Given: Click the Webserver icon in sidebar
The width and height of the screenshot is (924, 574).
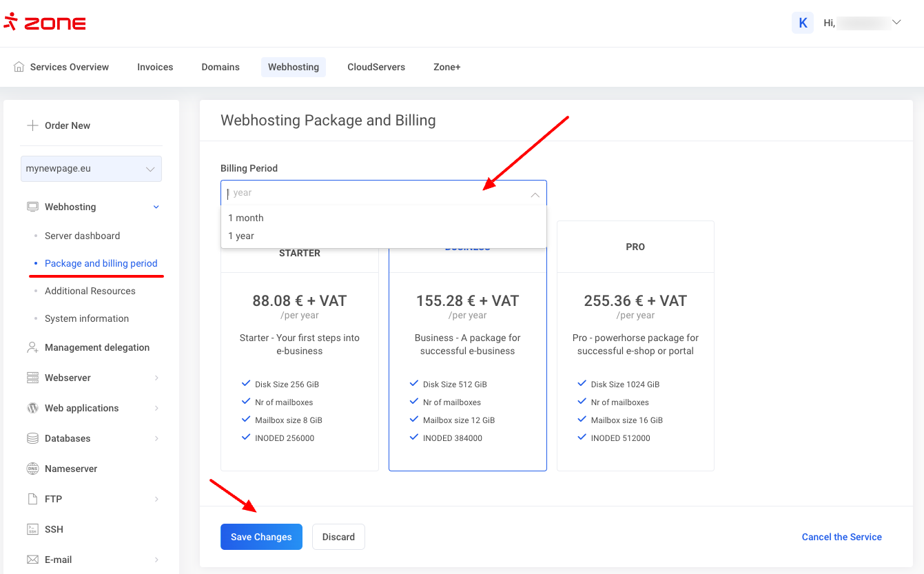Looking at the screenshot, I should [x=32, y=378].
